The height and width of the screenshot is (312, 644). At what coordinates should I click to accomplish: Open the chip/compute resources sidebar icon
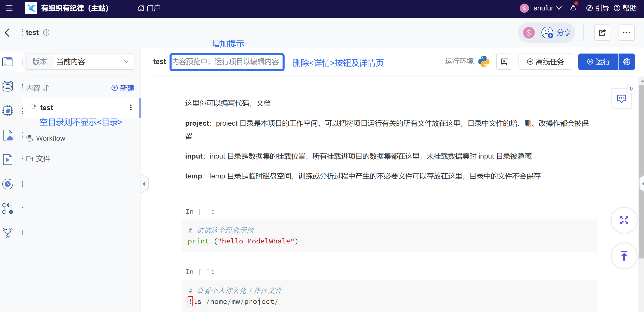click(x=8, y=111)
